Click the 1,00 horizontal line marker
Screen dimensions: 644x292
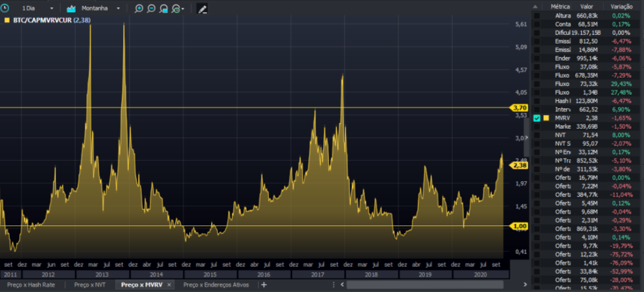(x=518, y=226)
